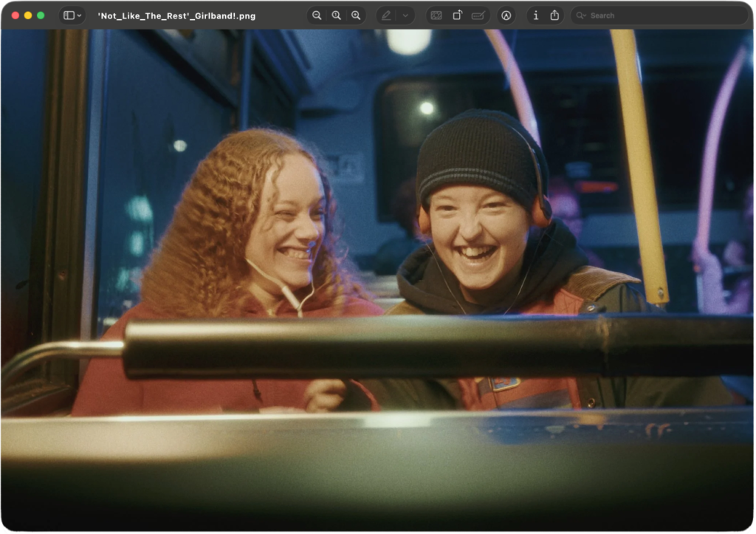Expand the highlight color dropdown chevron
This screenshot has width=756, height=534.
coord(405,16)
